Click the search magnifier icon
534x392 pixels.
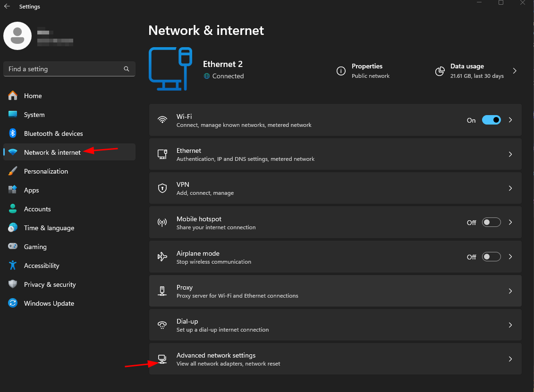[x=127, y=69]
